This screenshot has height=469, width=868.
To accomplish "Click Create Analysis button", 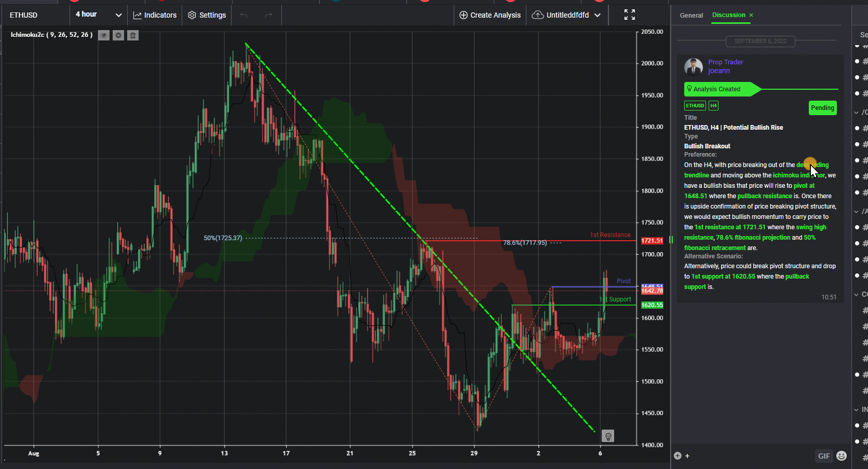I will 490,15.
